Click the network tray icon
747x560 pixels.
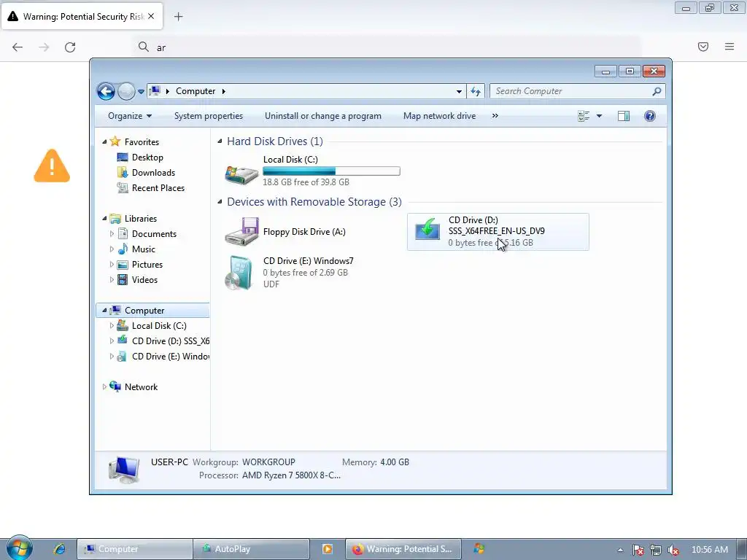656,550
